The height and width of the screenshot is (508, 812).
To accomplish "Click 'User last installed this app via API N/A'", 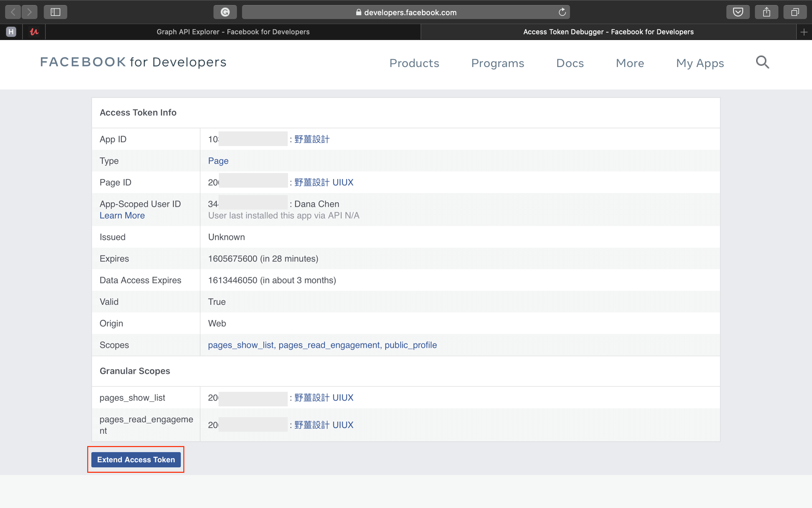I will point(284,215).
